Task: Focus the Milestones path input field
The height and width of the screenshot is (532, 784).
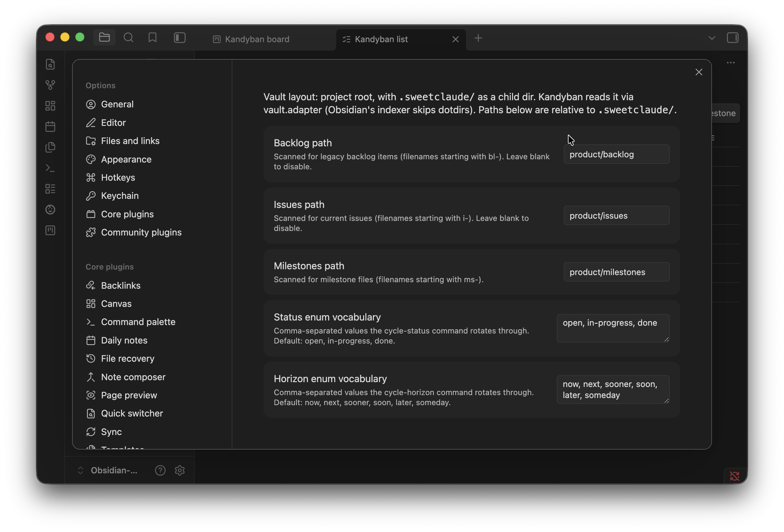Action: click(616, 272)
